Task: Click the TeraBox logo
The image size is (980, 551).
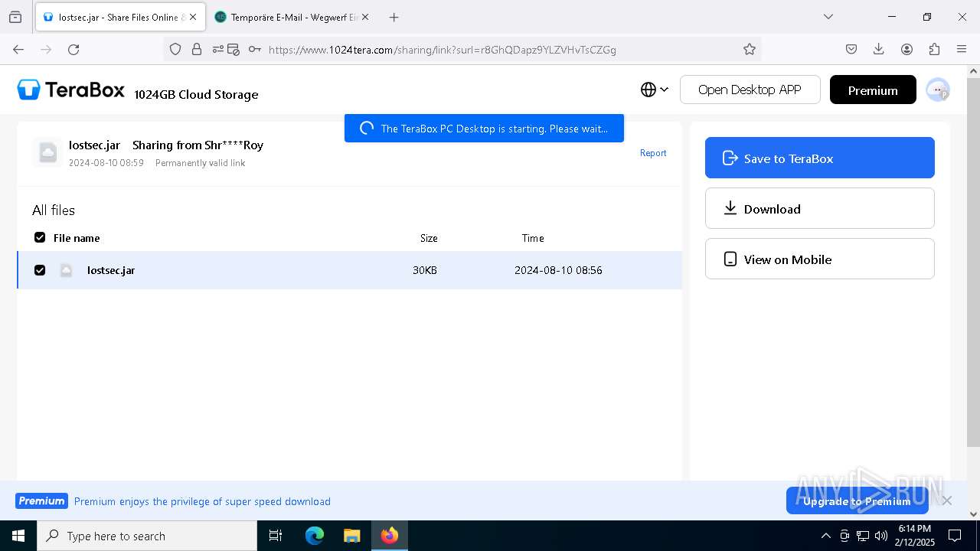Action: point(71,90)
